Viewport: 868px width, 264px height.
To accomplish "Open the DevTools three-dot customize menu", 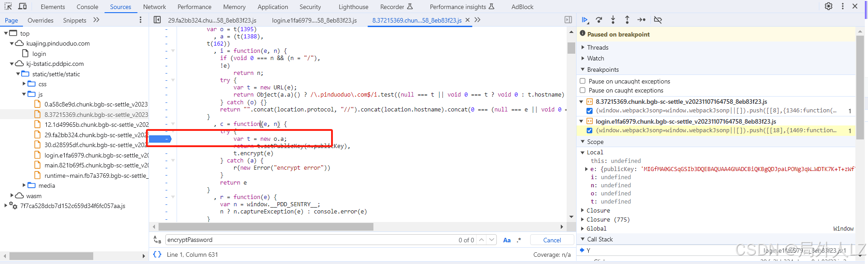I will (x=843, y=6).
